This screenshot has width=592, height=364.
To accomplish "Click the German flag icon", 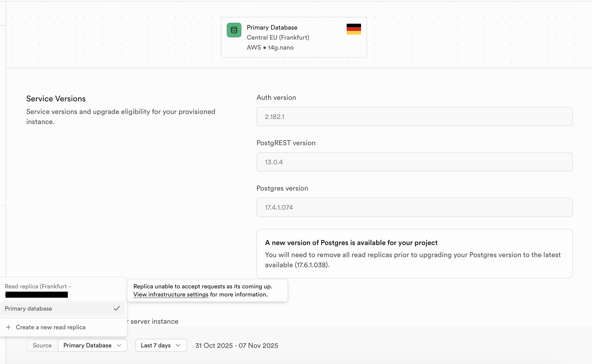I will (354, 29).
